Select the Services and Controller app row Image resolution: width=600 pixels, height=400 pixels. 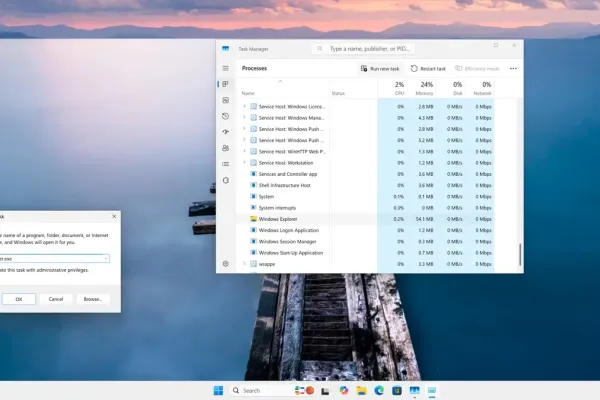click(x=367, y=174)
